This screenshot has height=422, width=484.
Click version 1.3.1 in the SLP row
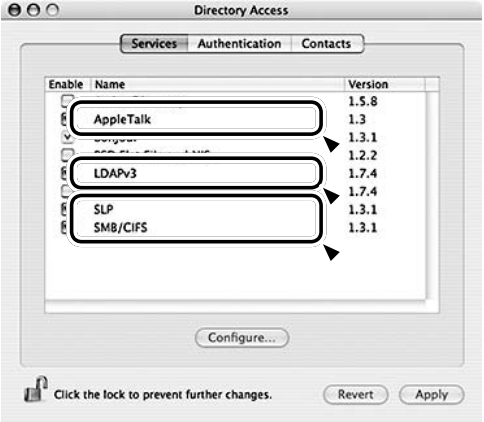click(363, 210)
